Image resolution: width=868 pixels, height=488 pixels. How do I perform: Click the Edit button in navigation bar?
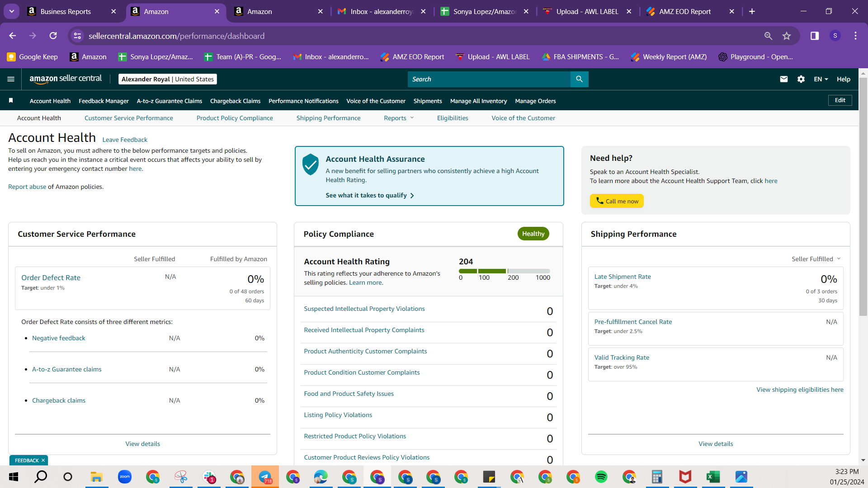point(840,100)
